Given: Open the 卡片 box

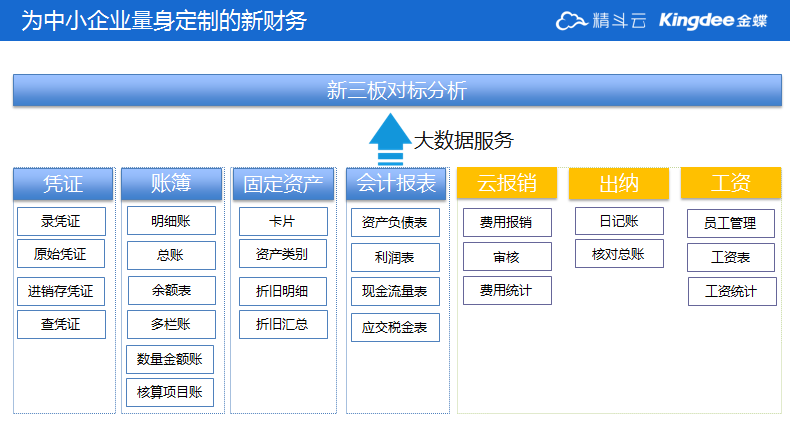Looking at the screenshot, I should tap(283, 221).
